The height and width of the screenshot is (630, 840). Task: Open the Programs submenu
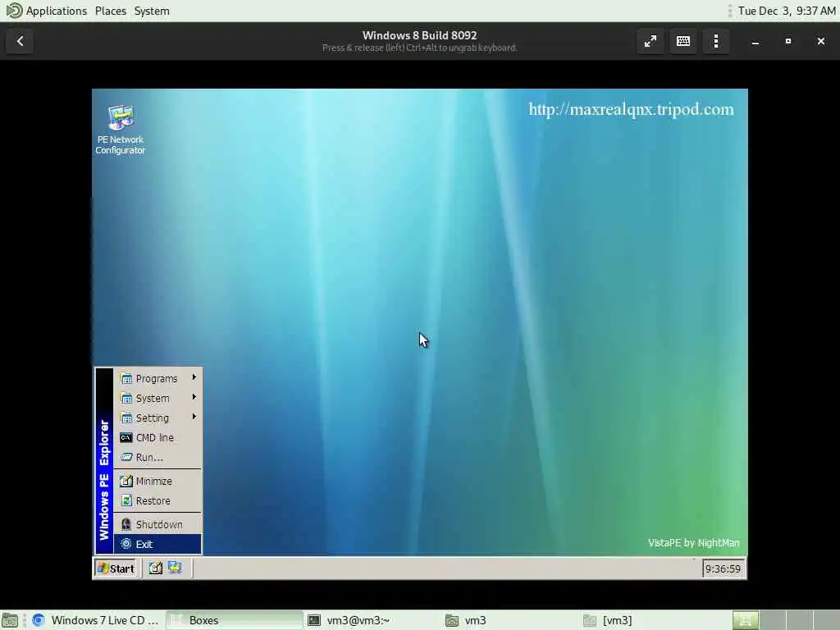tap(157, 378)
